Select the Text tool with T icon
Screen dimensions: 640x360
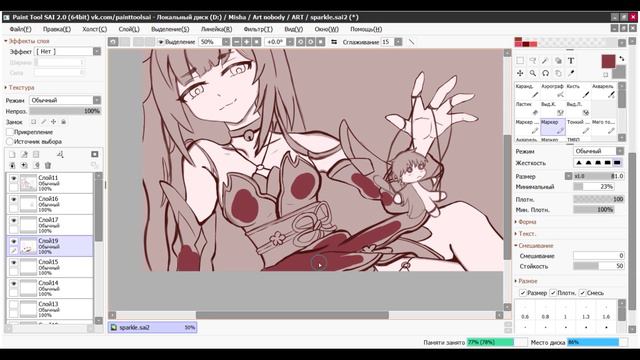571,61
